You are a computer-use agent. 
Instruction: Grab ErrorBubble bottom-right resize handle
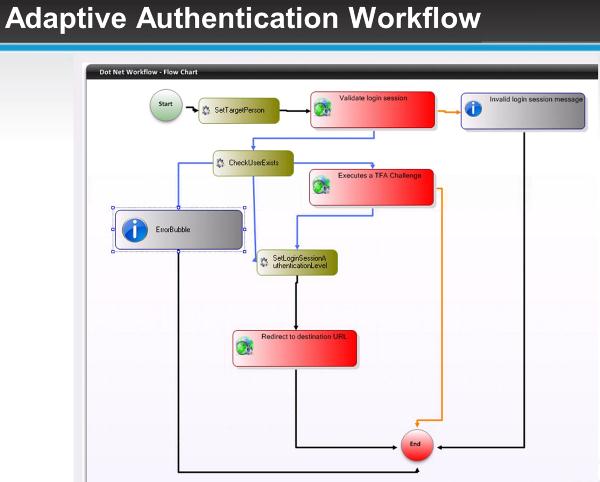[x=245, y=251]
